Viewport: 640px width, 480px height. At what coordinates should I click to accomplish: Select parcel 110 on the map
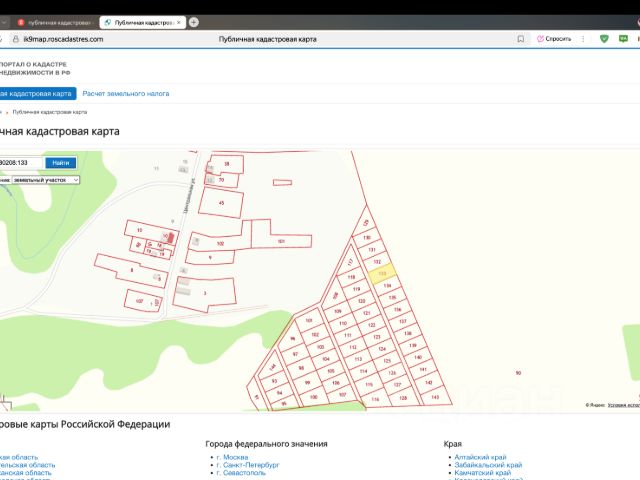click(343, 323)
